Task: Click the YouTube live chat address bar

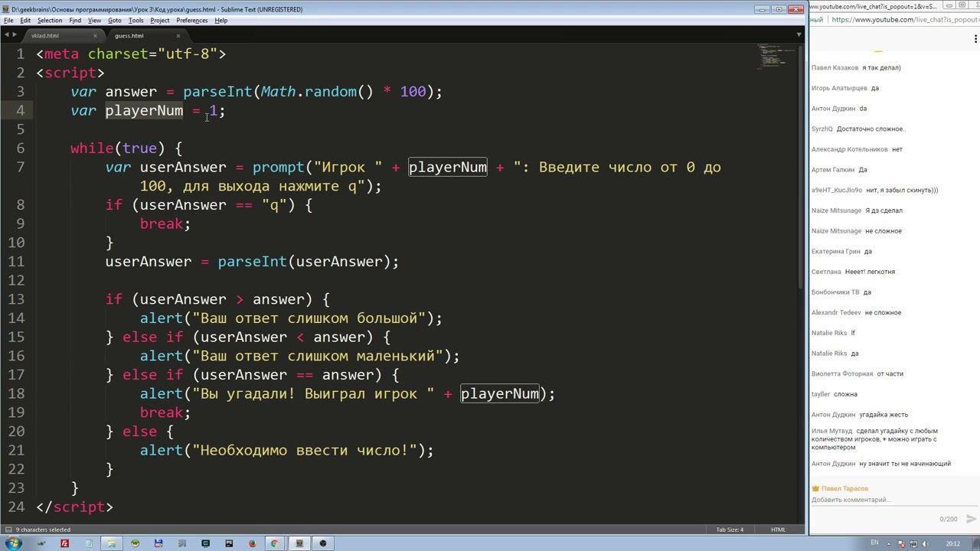Action: pos(903,20)
